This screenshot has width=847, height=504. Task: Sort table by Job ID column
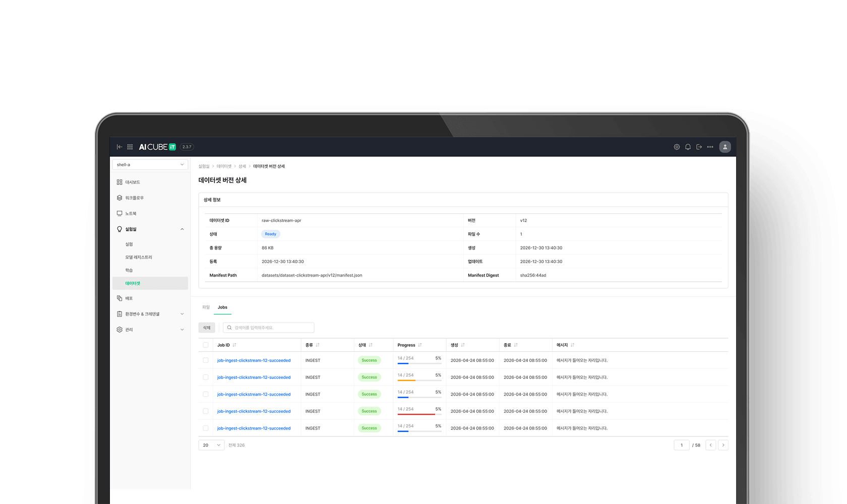pos(234,345)
